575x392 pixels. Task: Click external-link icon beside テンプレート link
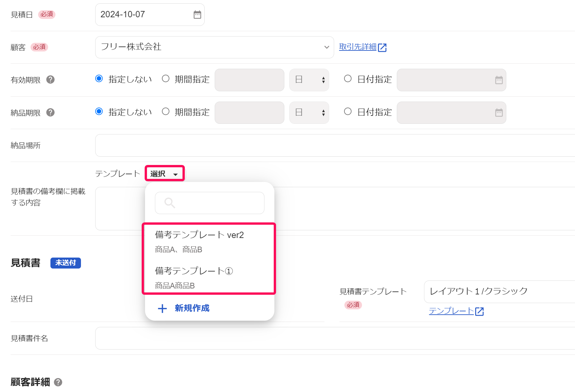click(479, 311)
